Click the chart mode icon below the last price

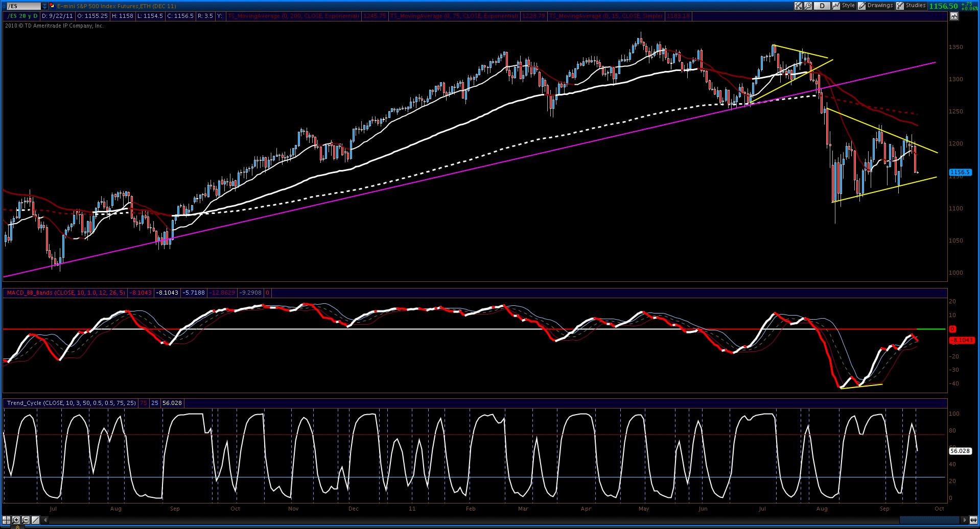[x=954, y=16]
